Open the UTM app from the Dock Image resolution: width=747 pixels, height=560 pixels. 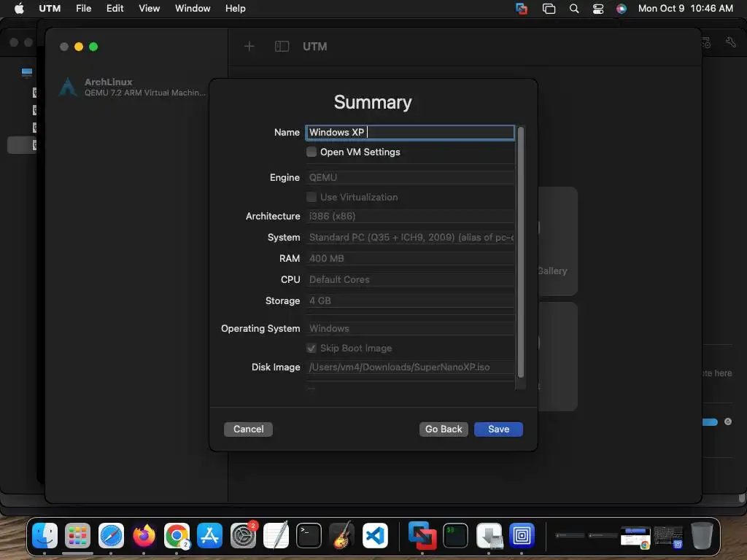522,535
